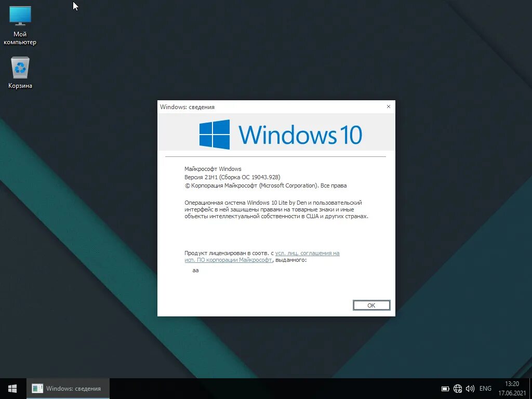The height and width of the screenshot is (399, 532).
Task: Click the Windows: сведения title bar text
Action: (187, 107)
